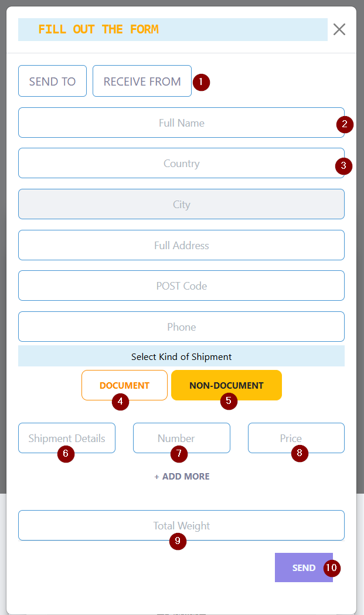Click the Full Name input field
364x615 pixels.
click(x=181, y=123)
